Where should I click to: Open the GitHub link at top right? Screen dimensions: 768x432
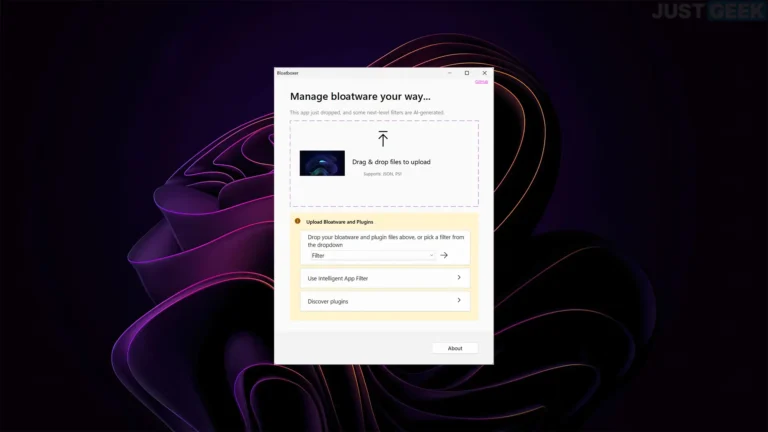481,82
